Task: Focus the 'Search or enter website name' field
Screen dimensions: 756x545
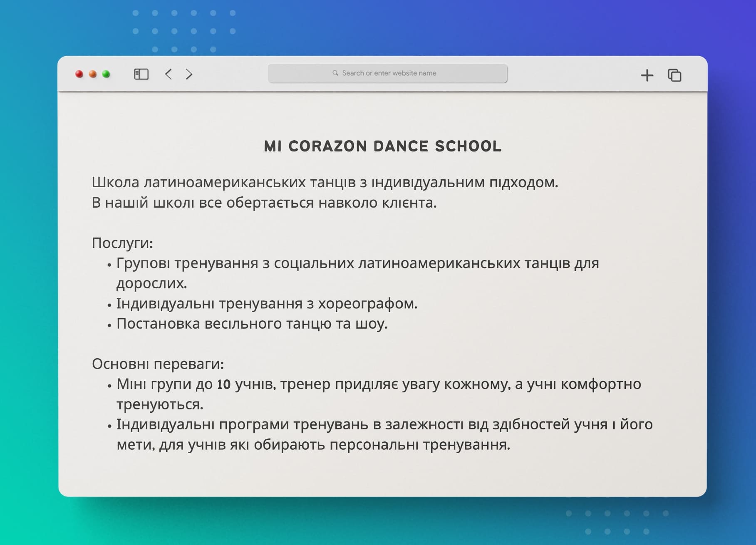Action: pos(389,73)
